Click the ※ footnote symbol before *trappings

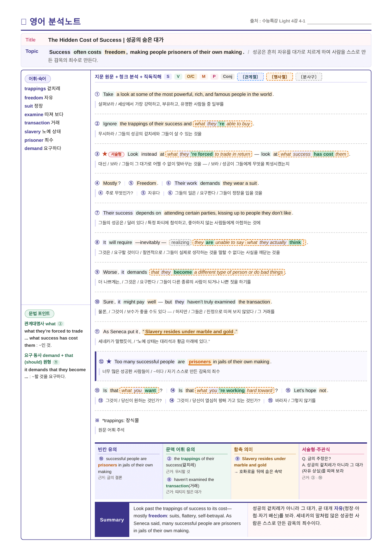[x=97, y=420]
